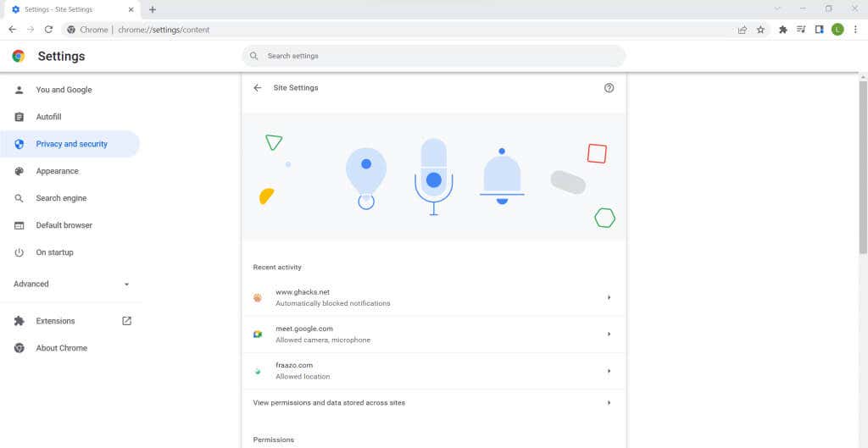Screen dimensions: 868x448
Task: Open Autofill settings
Action: pos(70,117)
